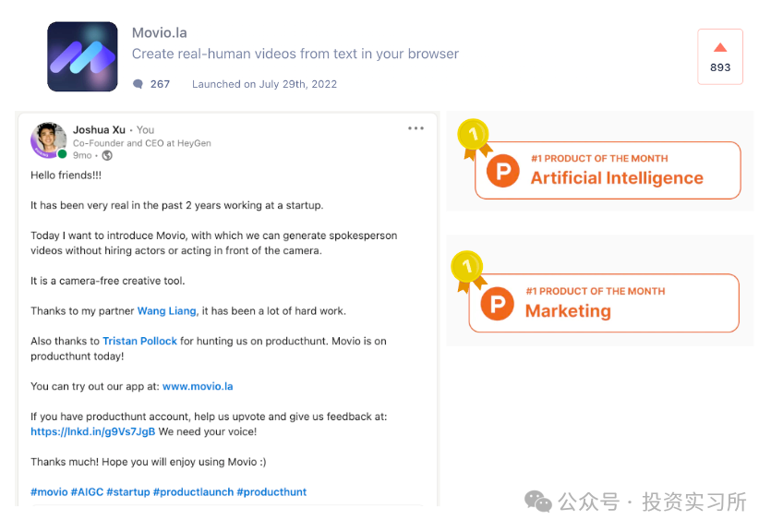Click the "Create real-human videos from text" tagline
771x532 pixels.
(295, 54)
